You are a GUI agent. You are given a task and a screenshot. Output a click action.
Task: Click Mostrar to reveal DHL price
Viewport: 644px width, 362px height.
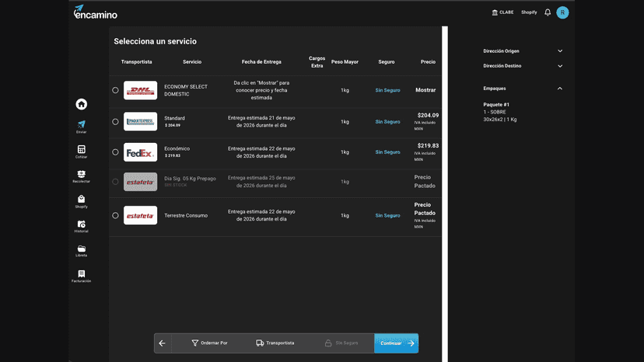[425, 90]
